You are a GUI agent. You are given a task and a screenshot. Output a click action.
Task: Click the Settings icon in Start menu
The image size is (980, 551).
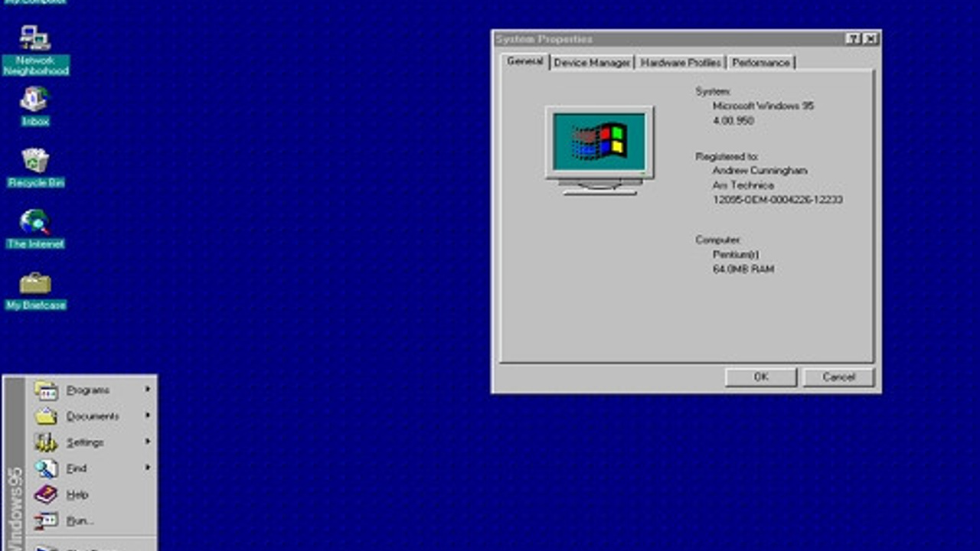[x=46, y=442]
